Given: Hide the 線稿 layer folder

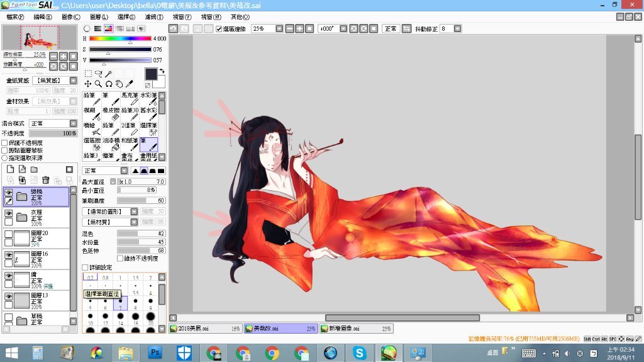Looking at the screenshot, I should [9, 193].
